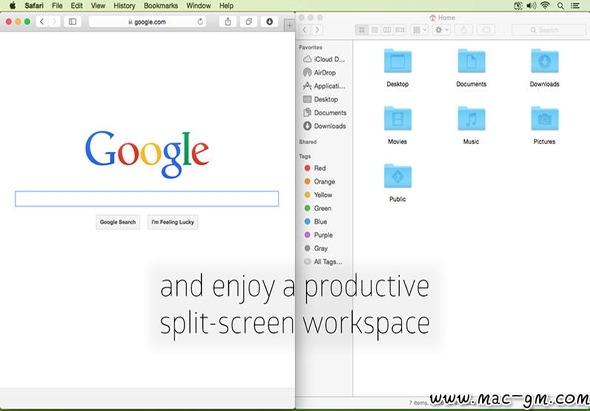Click the Wi-Fi status icon
590x411 pixels.
[x=545, y=6]
